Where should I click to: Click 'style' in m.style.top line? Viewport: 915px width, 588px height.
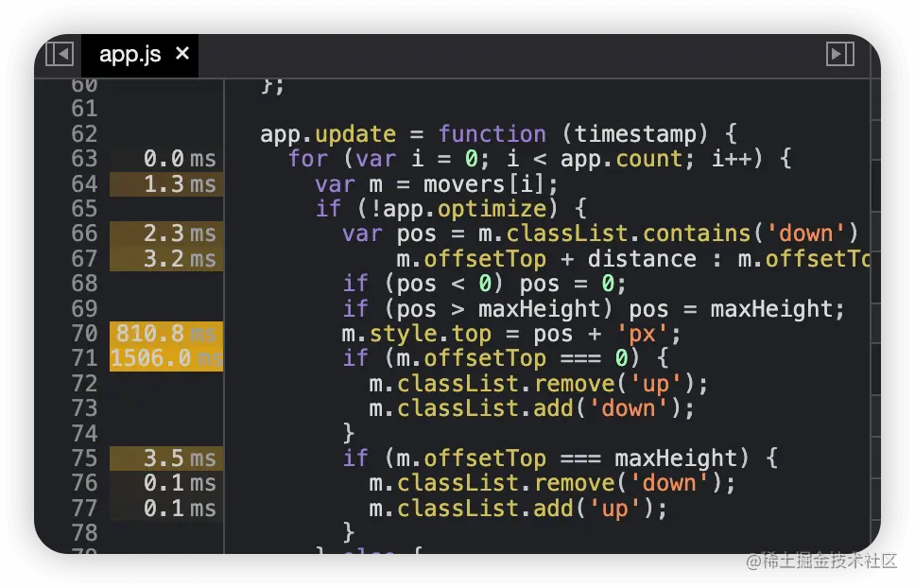point(404,334)
